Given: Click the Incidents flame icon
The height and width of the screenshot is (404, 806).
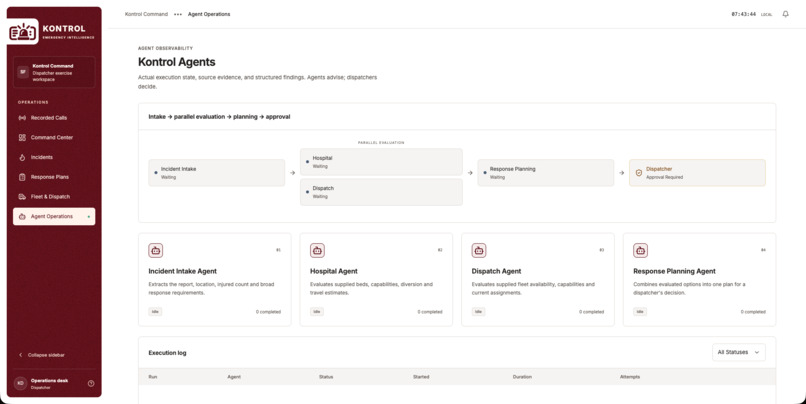Looking at the screenshot, I should (x=22, y=157).
